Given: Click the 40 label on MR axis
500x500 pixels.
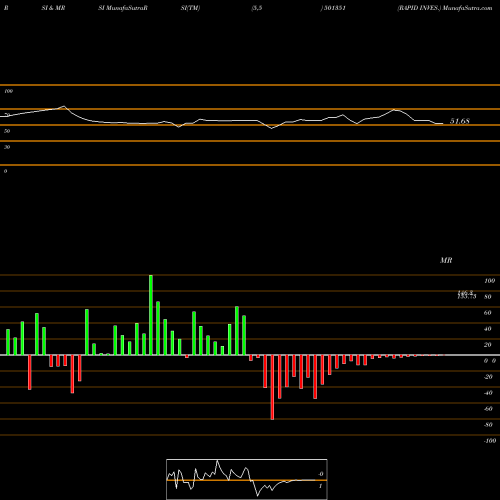Looking at the screenshot, I should [x=488, y=329].
